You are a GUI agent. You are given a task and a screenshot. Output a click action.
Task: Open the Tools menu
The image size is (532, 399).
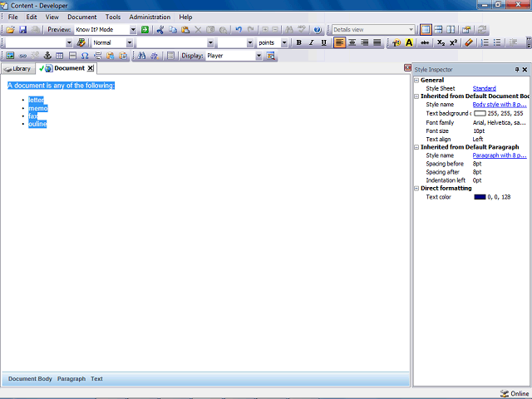pos(113,17)
